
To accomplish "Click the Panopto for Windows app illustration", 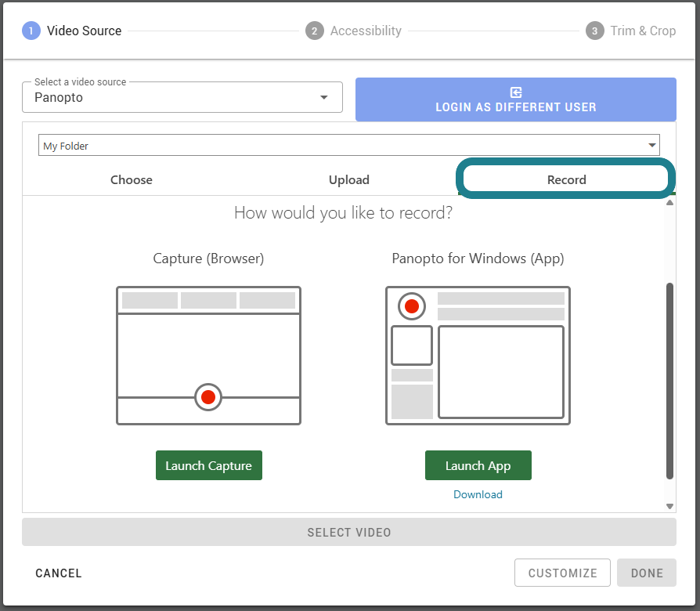I will 478,356.
